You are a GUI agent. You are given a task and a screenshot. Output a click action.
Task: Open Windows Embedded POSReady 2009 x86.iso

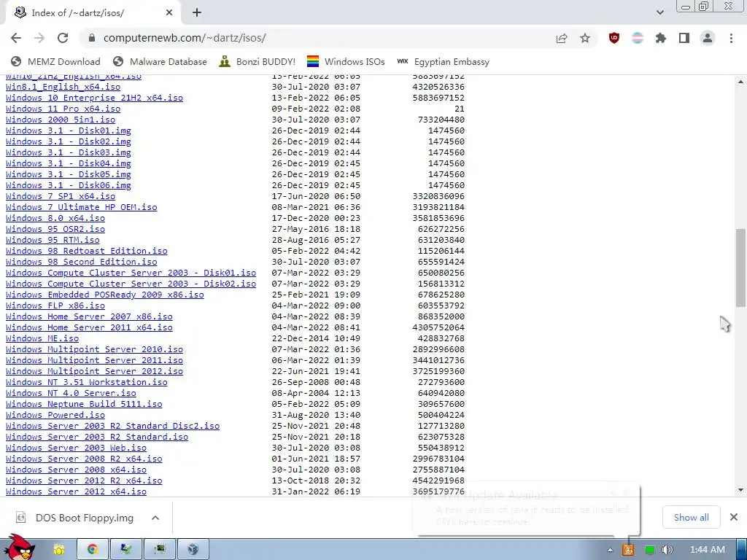[x=105, y=295]
